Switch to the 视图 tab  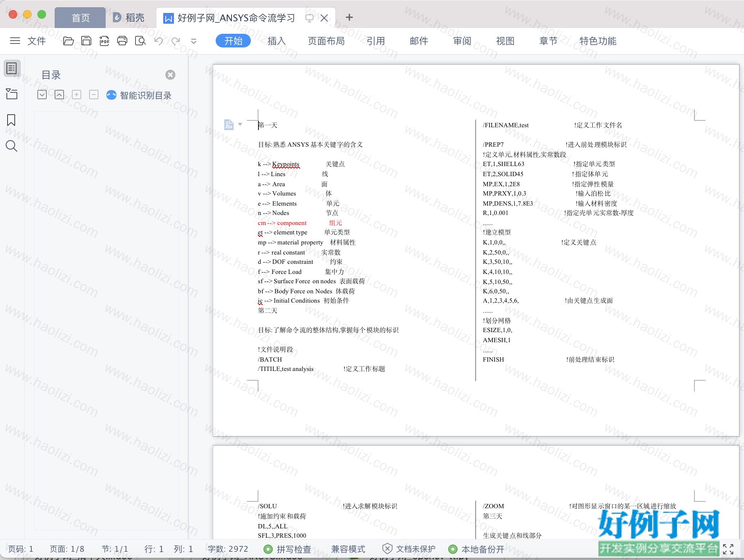coord(505,41)
